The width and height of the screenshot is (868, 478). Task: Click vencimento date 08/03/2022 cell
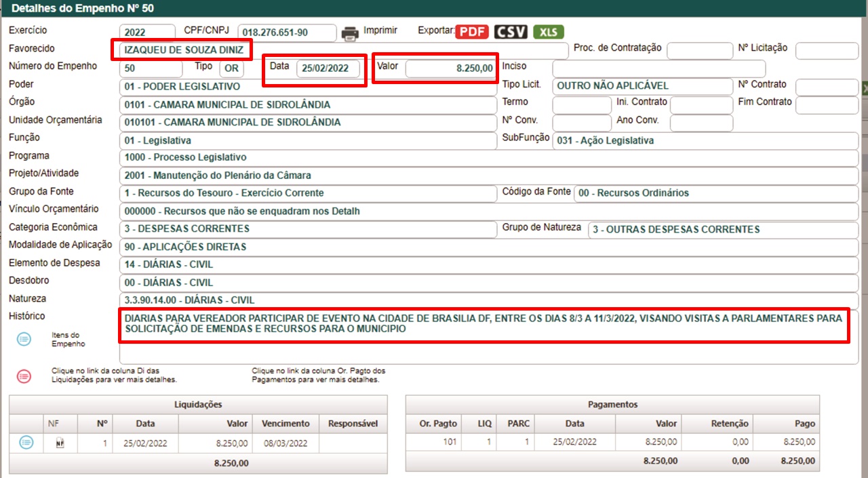pos(285,442)
